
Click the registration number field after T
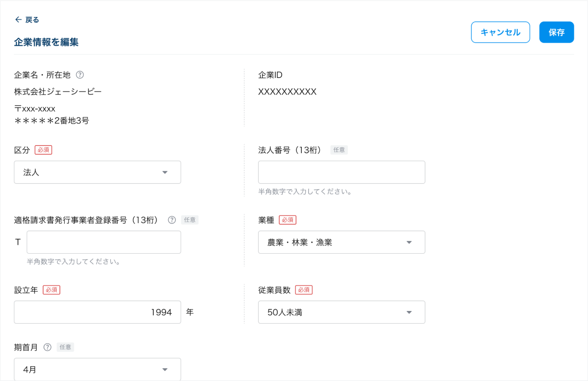[104, 242]
